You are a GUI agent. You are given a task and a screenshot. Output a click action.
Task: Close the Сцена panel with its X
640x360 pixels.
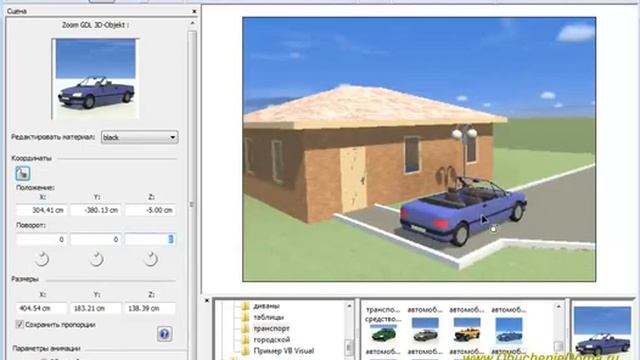click(194, 11)
